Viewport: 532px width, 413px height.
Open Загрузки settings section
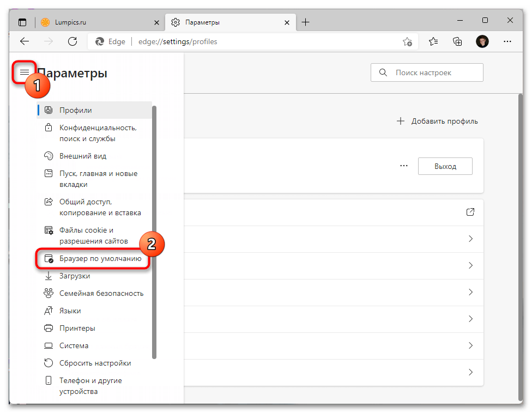pos(75,276)
